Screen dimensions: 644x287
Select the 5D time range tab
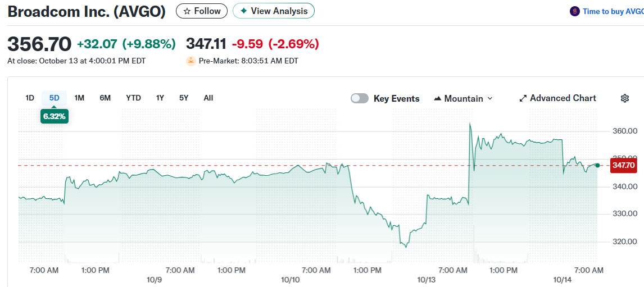tap(54, 98)
